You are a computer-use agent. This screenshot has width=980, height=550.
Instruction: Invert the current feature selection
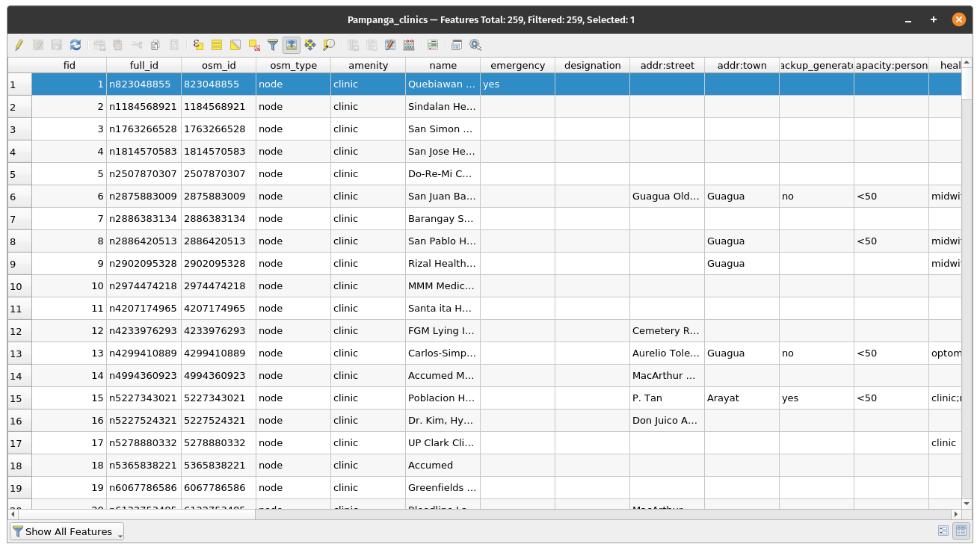(235, 45)
